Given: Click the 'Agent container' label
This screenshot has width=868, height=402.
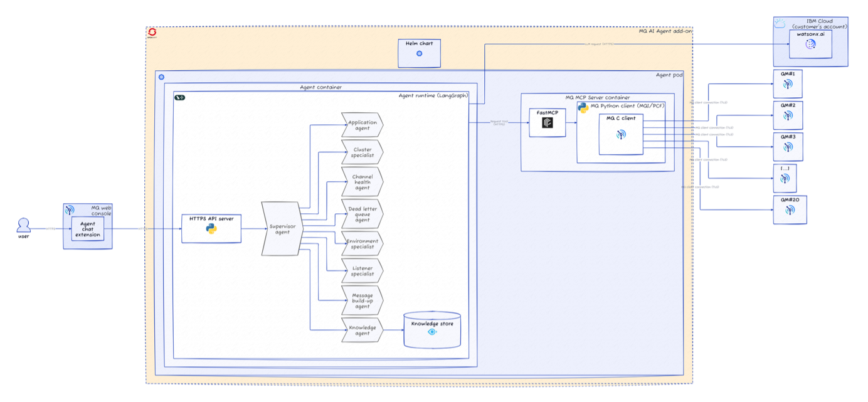Looking at the screenshot, I should click(320, 87).
